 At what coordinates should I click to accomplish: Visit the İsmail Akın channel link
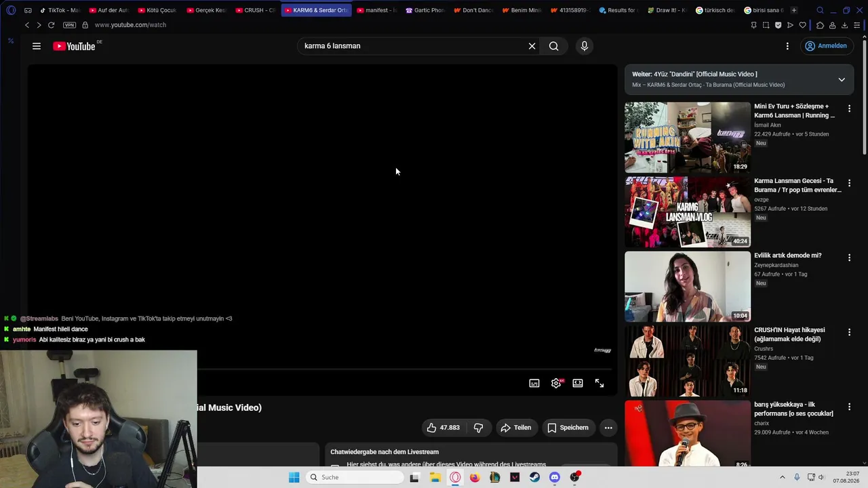(x=768, y=125)
